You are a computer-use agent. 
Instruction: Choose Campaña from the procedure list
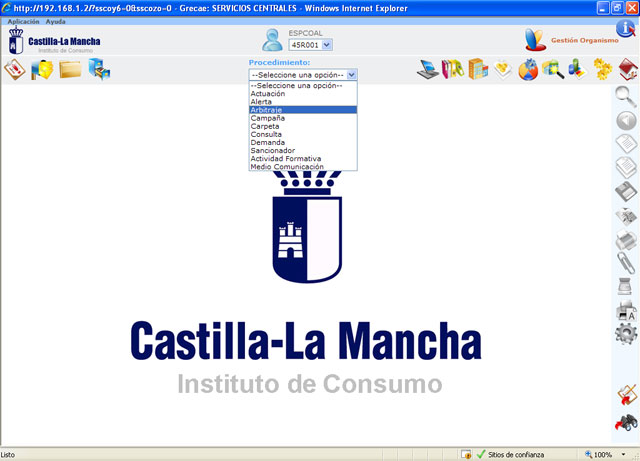[303, 118]
